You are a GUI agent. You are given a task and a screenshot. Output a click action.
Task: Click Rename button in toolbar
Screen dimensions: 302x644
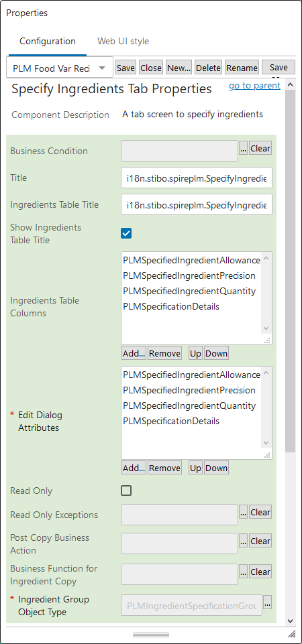pyautogui.click(x=242, y=68)
